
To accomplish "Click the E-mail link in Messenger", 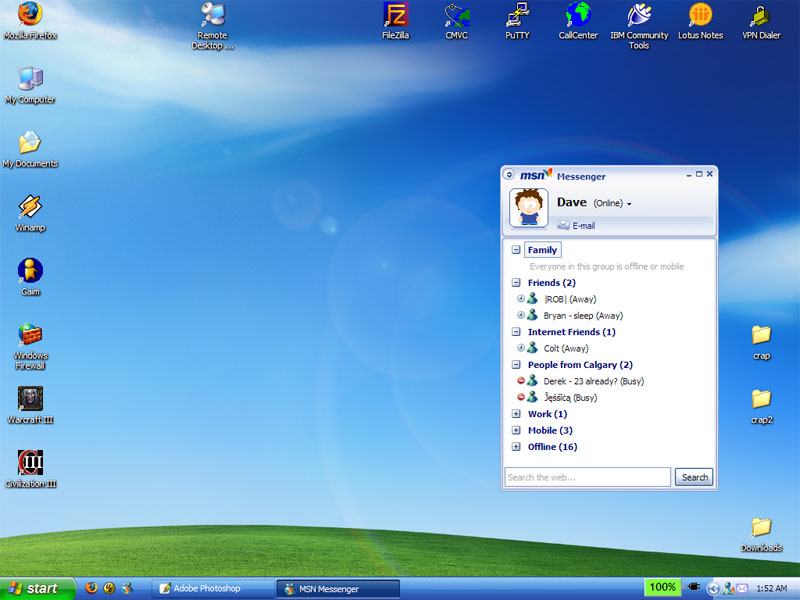I will click(583, 226).
